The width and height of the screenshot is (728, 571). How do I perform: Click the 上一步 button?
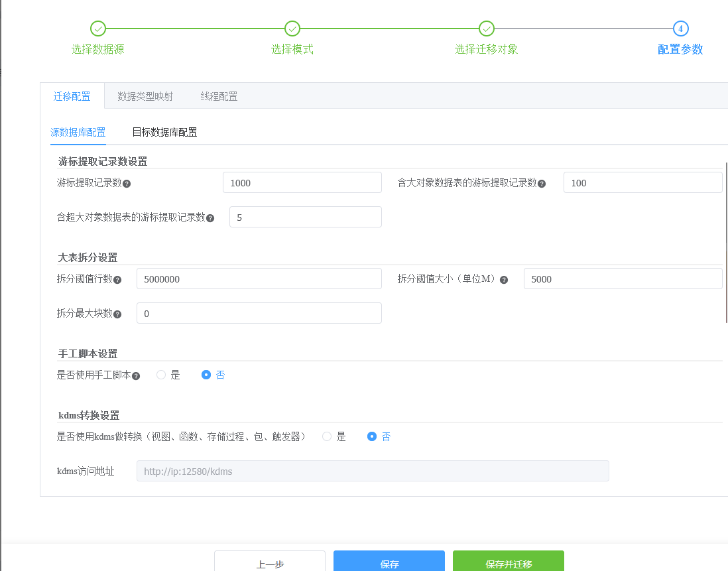[270, 562]
